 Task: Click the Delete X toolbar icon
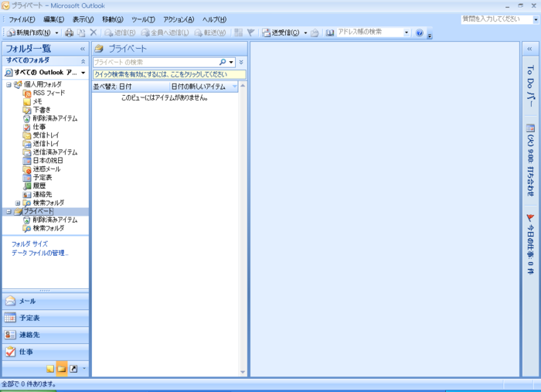point(94,32)
